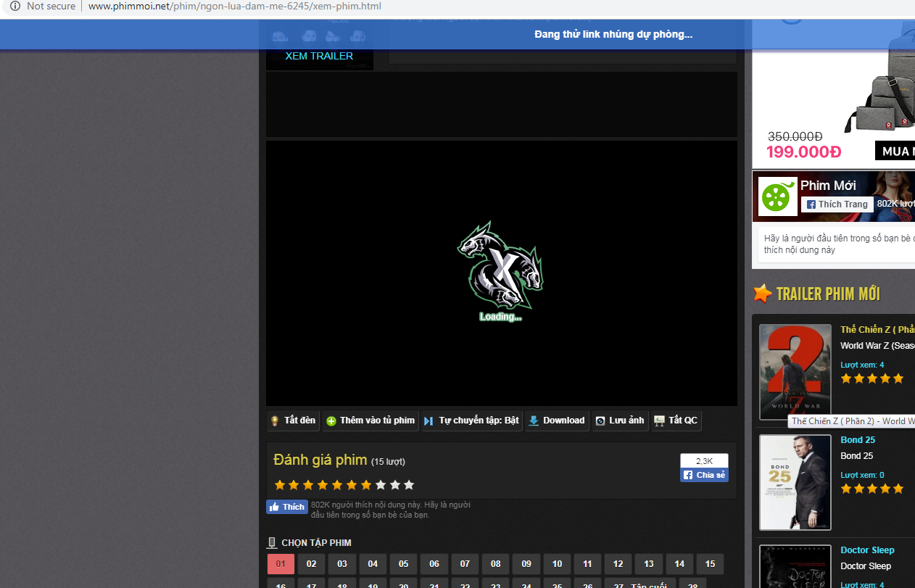
Task: Click the Phim Mới green logo icon
Action: click(777, 196)
